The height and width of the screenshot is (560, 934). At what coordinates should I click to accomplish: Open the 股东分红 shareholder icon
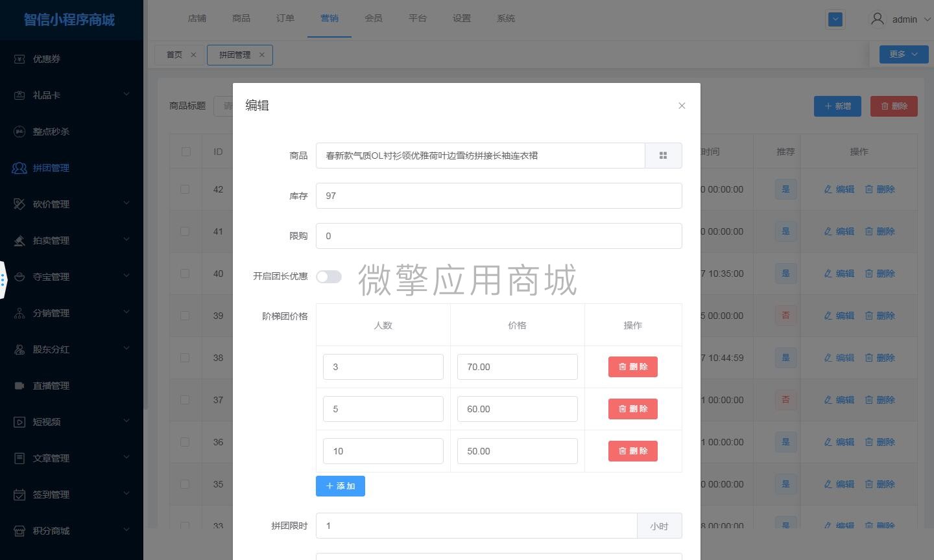(x=19, y=349)
